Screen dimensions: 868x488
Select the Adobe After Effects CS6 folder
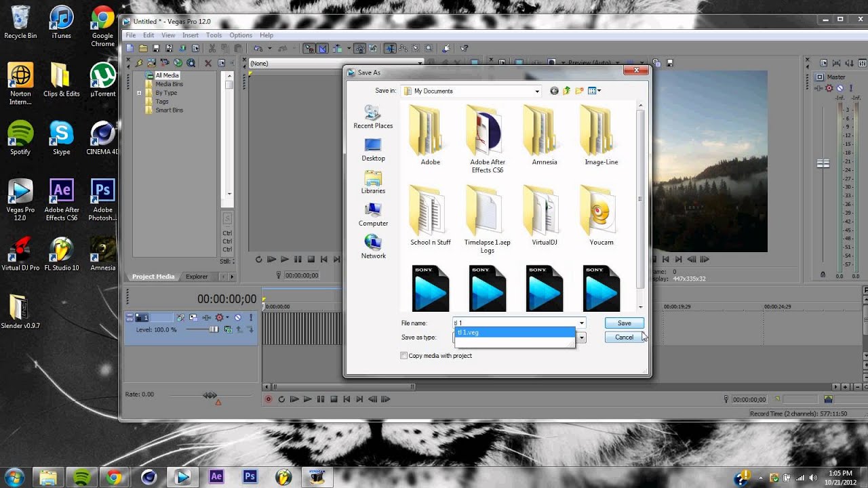click(488, 139)
